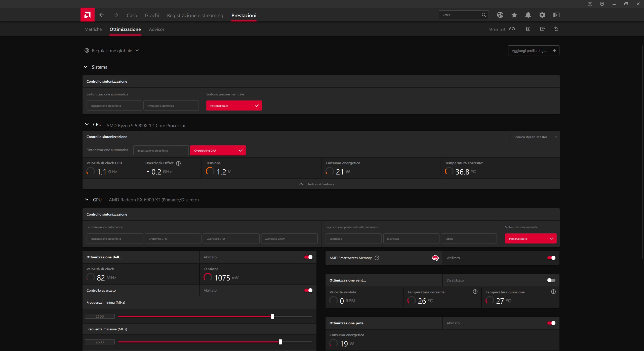
Task: Click the Overclock Offset help icon
Action: 178,163
